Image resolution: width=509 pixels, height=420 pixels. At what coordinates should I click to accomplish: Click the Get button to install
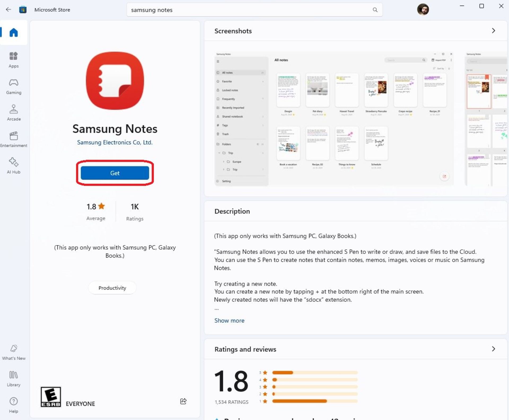click(x=115, y=173)
